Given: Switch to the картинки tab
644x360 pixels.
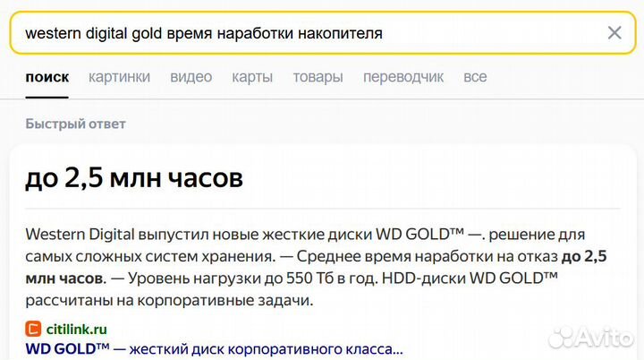Looking at the screenshot, I should pyautogui.click(x=120, y=77).
